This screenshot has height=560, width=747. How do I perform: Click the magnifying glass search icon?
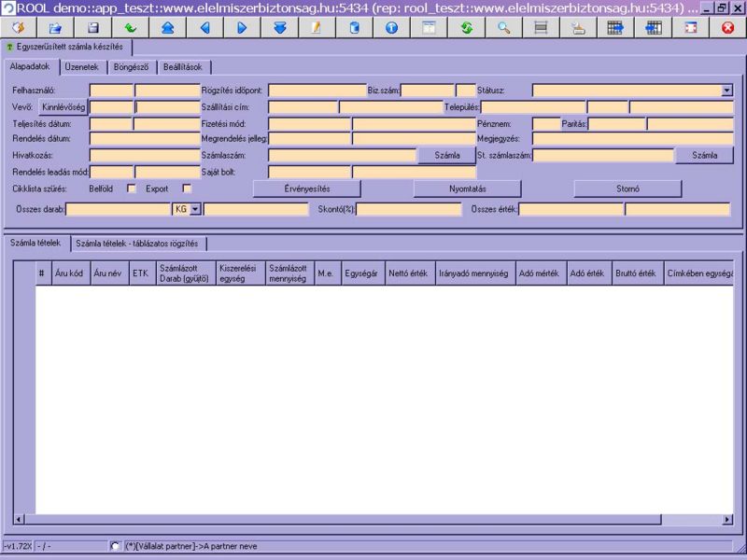tap(503, 27)
